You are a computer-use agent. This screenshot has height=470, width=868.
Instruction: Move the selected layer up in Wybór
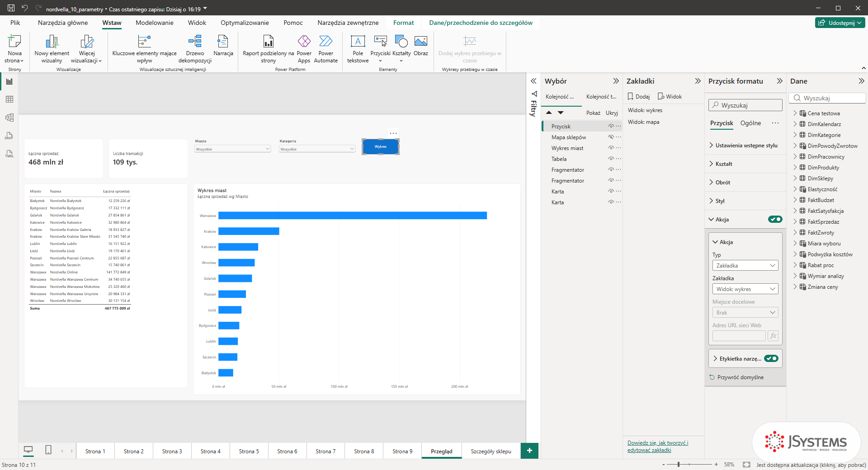point(549,113)
